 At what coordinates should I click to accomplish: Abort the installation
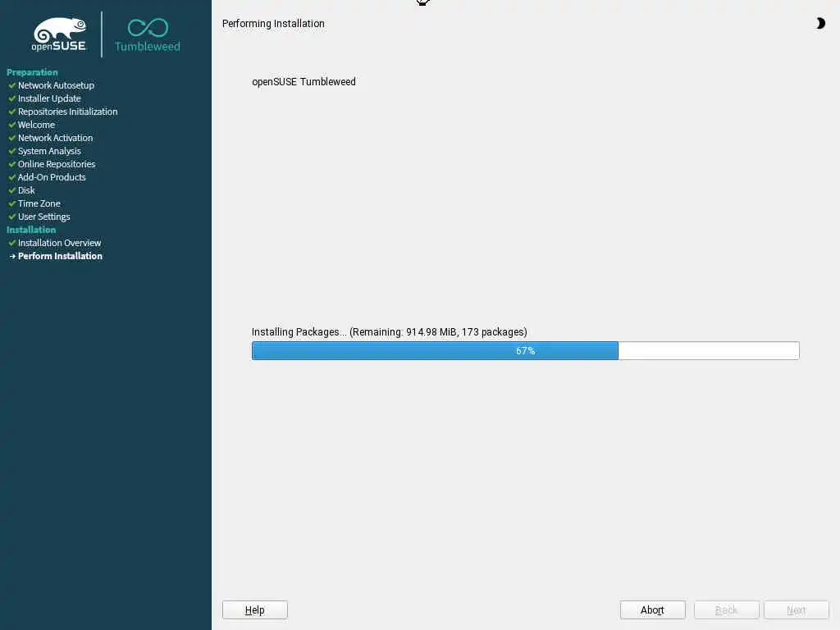pos(652,610)
